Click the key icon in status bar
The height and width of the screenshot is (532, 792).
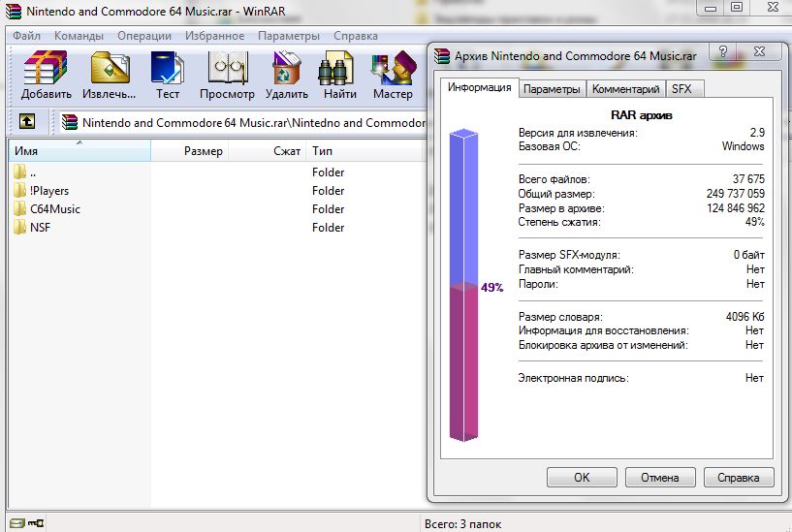point(36,523)
